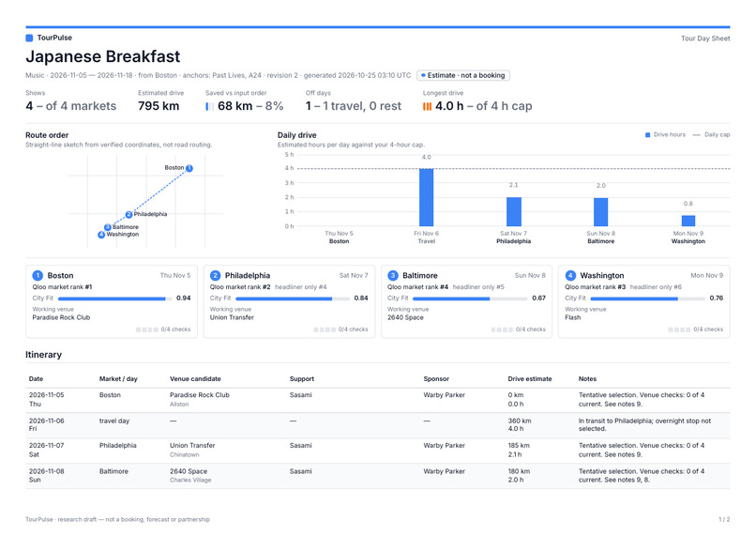Click '185 km' drive estimate
This screenshot has height=535, width=756.
pyautogui.click(x=519, y=445)
